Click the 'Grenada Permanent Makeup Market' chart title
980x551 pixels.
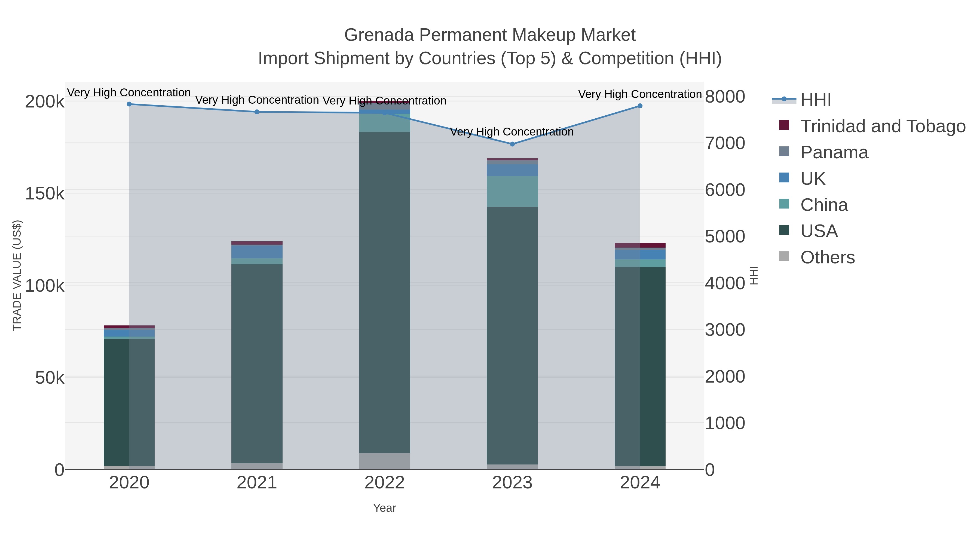490,35
